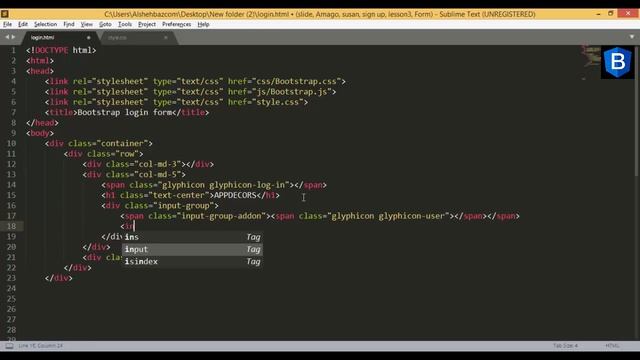The width and height of the screenshot is (640, 360).
Task: Toggle side bar icon in status bar
Action: pos(9,346)
